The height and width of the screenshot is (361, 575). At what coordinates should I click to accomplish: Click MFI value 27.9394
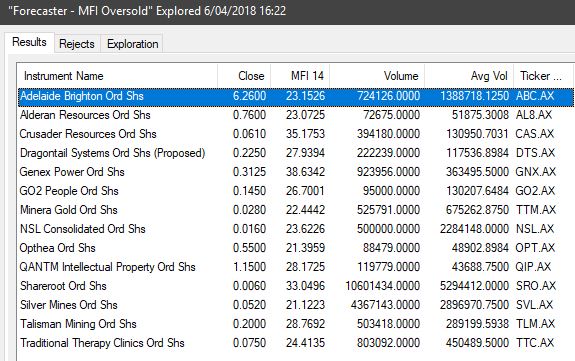coord(305,153)
